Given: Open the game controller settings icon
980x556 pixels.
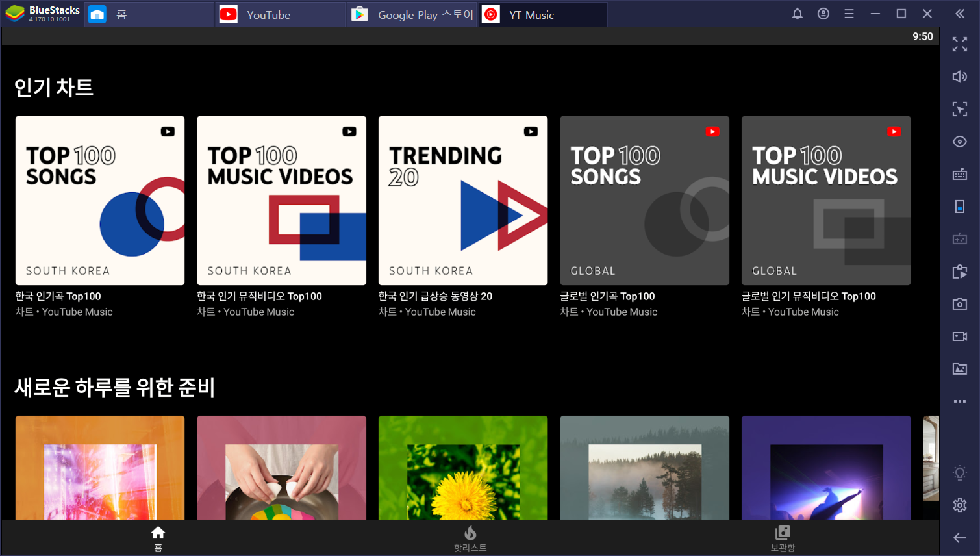Looking at the screenshot, I should tap(960, 239).
